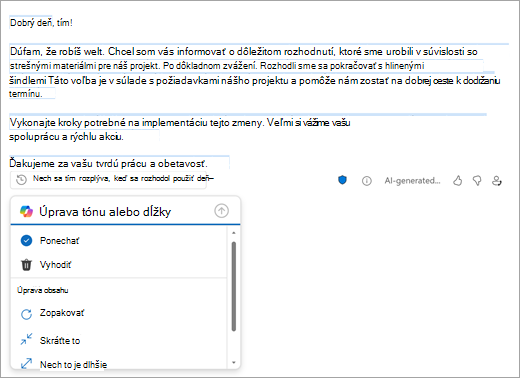Click the line spoluprácu a rýchlu akciu.
The height and width of the screenshot is (378, 520).
(x=66, y=137)
